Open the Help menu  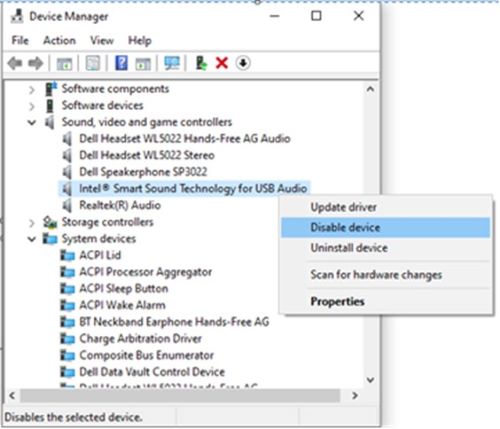140,41
